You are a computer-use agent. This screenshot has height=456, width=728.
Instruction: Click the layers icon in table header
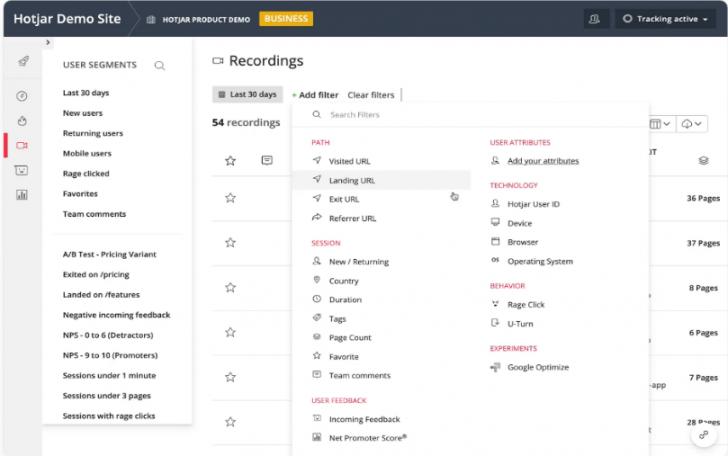(703, 160)
